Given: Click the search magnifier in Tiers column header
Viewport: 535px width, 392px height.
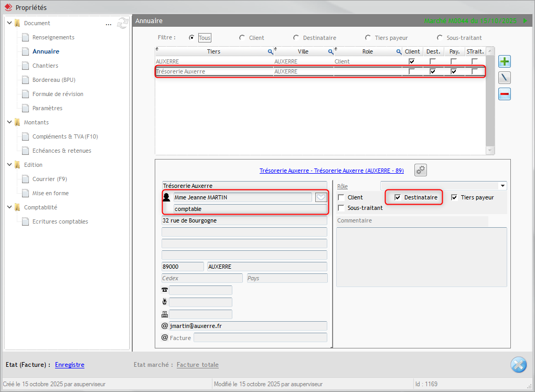Looking at the screenshot, I should (x=271, y=52).
